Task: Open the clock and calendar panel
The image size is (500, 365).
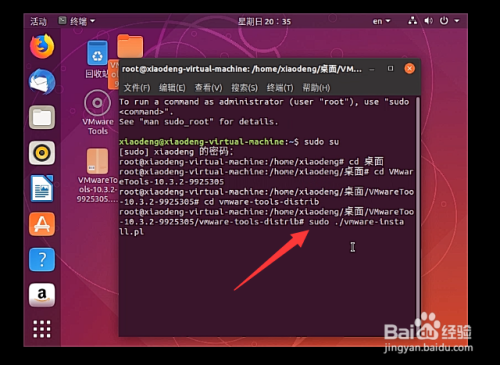Action: (x=264, y=22)
